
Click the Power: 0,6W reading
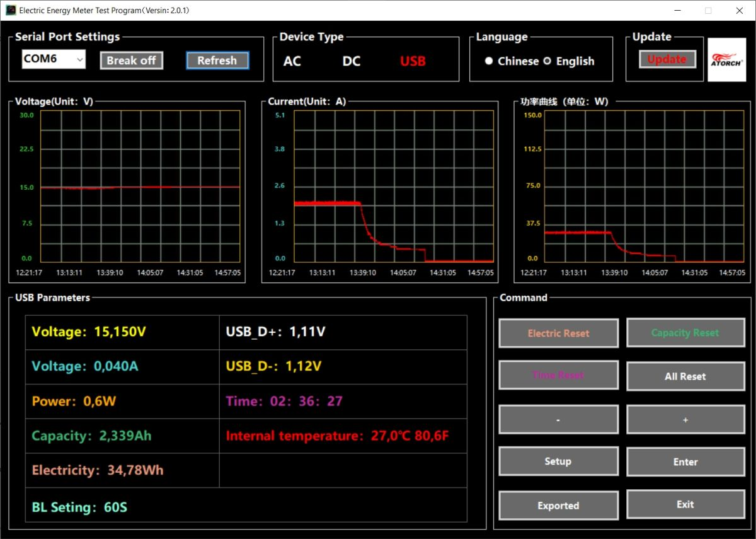pos(74,401)
